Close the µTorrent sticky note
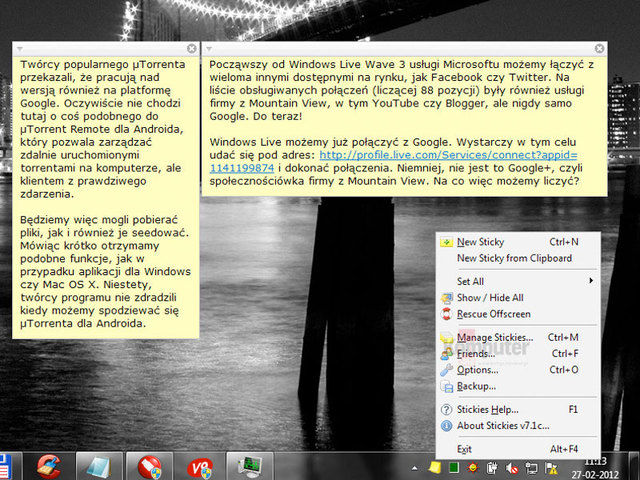The image size is (640, 480). point(191,49)
